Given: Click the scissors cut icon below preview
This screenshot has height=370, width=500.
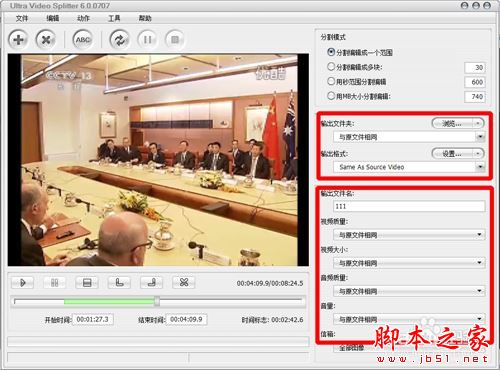Looking at the screenshot, I should tap(184, 283).
